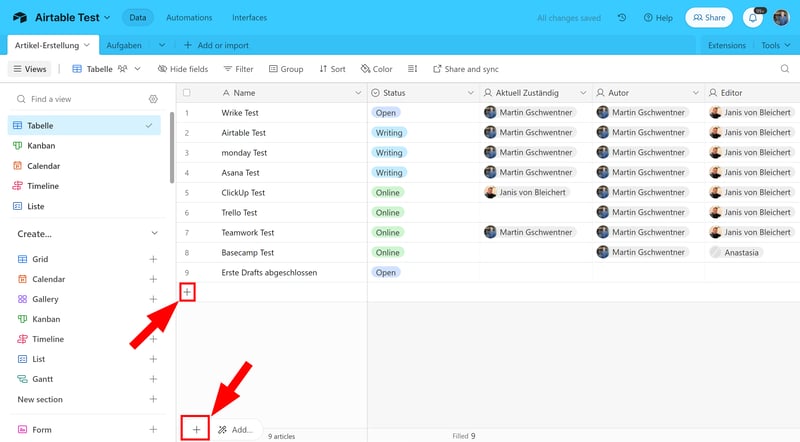
Task: Click the Online status in ClickUp Test row
Action: (x=387, y=192)
